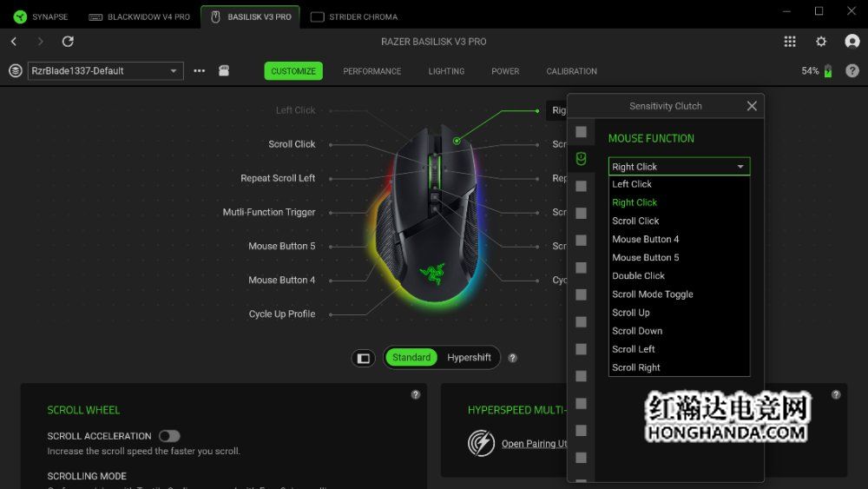Screen dimensions: 868x489
Task: Click the Scroll Wheel panel help icon
Action: click(416, 395)
